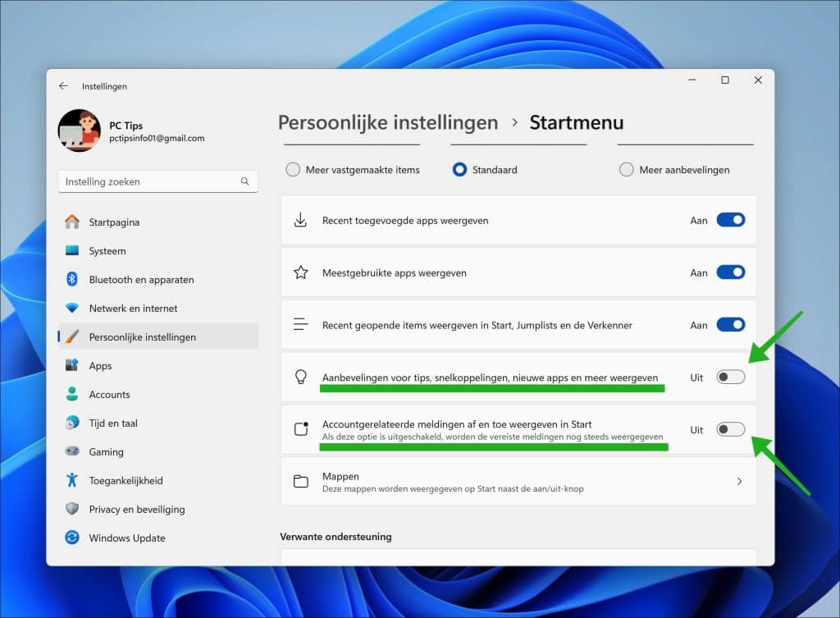Image resolution: width=840 pixels, height=618 pixels.
Task: Select Meer aanbevelingen layout
Action: 626,170
